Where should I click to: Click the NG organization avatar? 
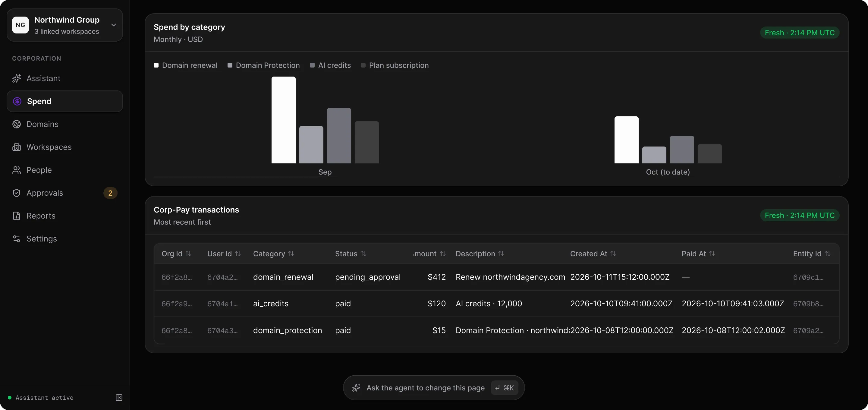[x=20, y=25]
